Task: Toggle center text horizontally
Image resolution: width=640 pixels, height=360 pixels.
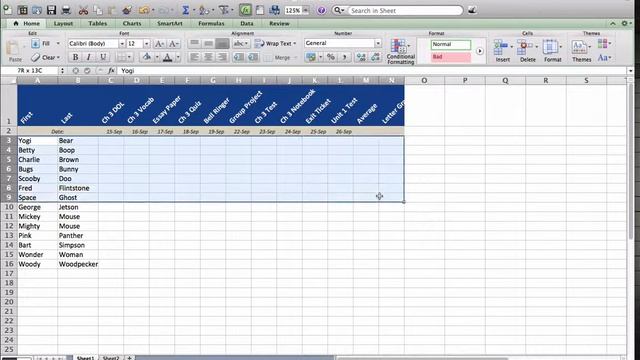Action: click(x=208, y=57)
